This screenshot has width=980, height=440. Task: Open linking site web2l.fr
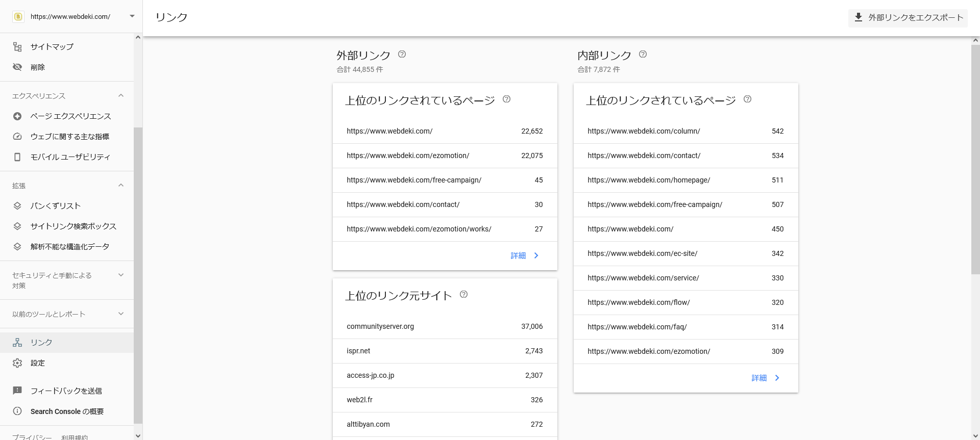click(x=445, y=400)
